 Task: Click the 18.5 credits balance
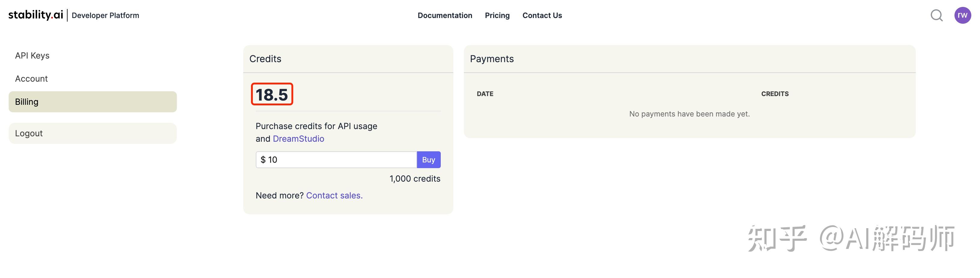tap(272, 94)
